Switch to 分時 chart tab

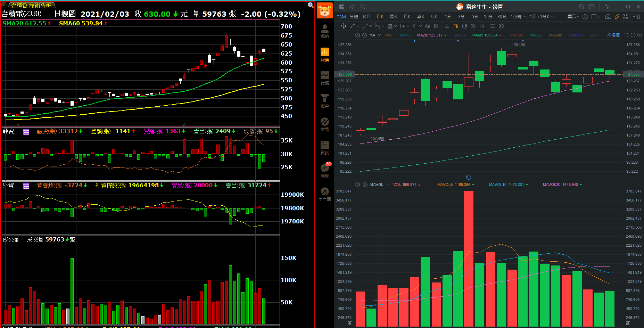click(x=354, y=17)
